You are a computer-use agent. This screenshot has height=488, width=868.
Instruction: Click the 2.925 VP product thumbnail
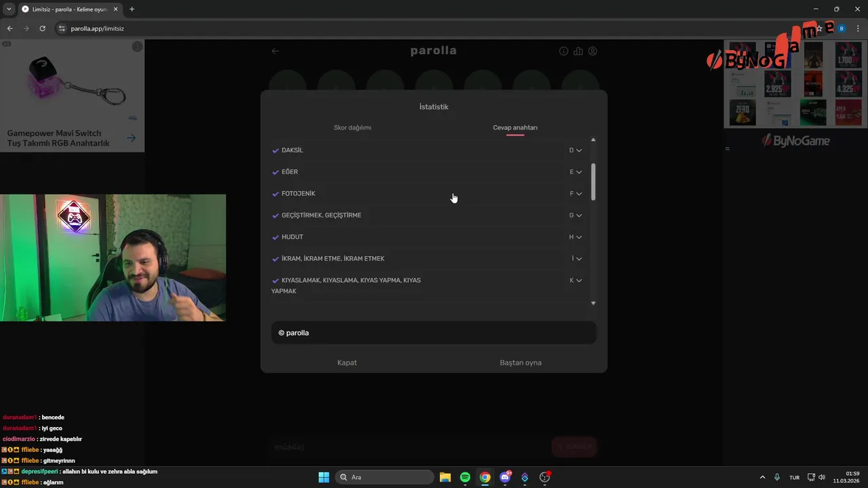point(778,84)
